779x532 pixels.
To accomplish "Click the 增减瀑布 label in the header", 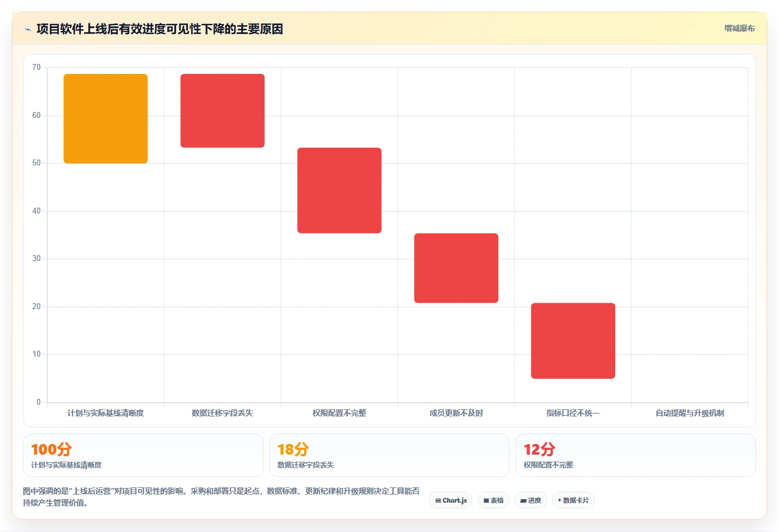I will click(x=739, y=28).
